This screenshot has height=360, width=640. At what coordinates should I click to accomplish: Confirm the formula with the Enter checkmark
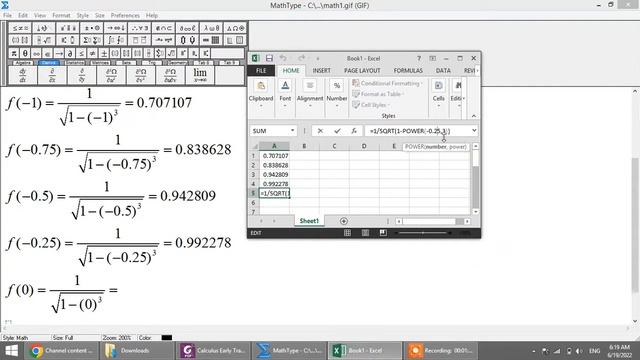click(x=337, y=131)
